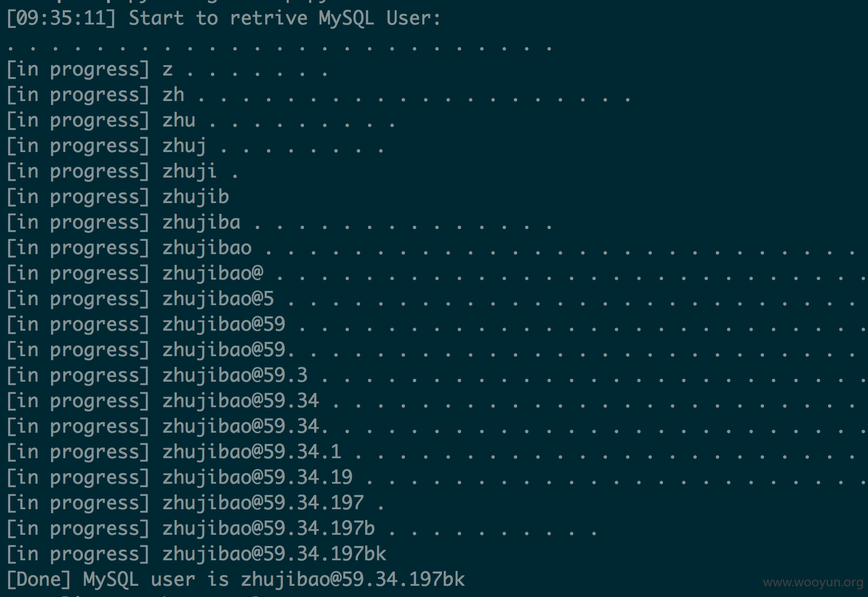Click the '[in progress] z' line
The image size is (868, 597).
click(167, 69)
